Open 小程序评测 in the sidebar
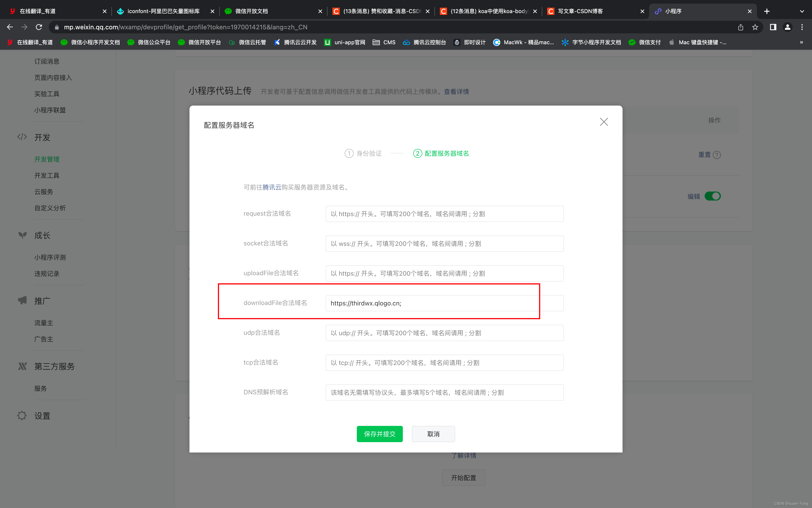 coord(50,257)
